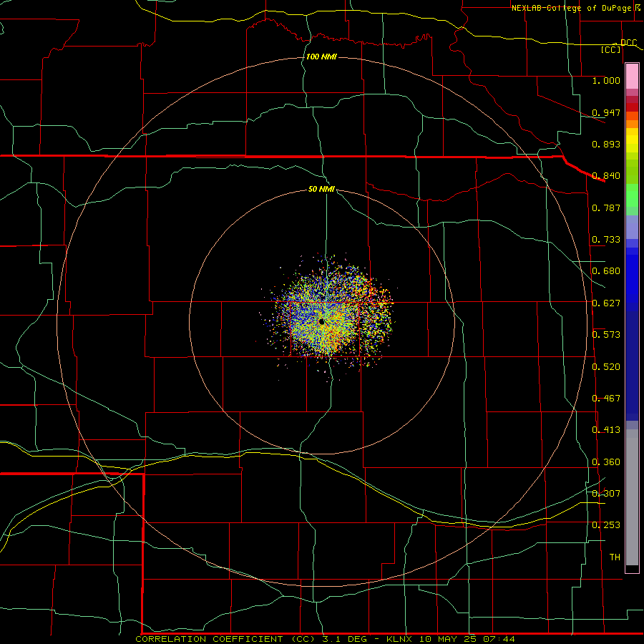The height and width of the screenshot is (644, 644).
Task: Pick the orange colorbar segment
Action: point(632,124)
